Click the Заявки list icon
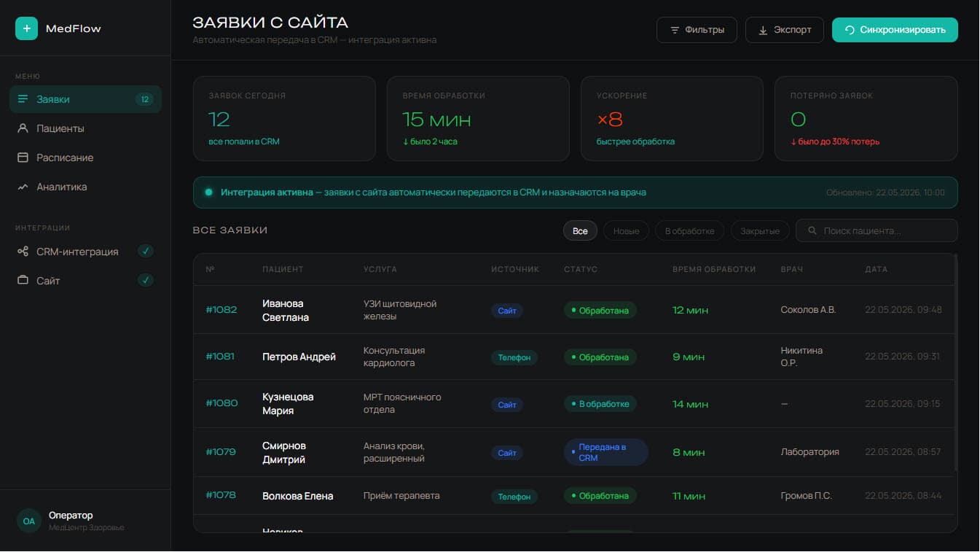Screen dimensions: 980x552 [23, 99]
